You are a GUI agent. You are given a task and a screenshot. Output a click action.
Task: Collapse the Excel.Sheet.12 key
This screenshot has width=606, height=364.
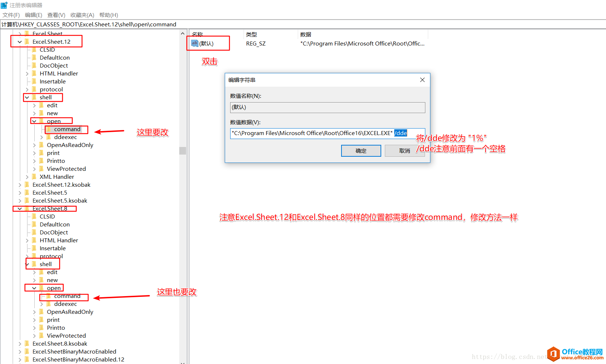[20, 42]
